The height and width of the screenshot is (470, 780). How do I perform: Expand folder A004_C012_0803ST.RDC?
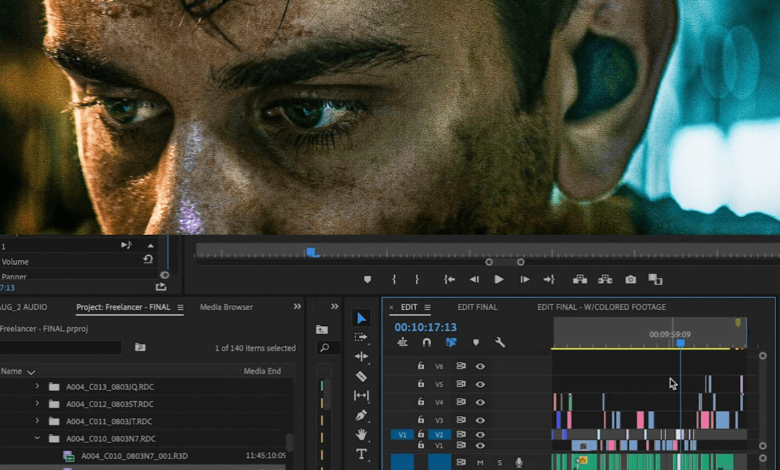click(x=37, y=403)
